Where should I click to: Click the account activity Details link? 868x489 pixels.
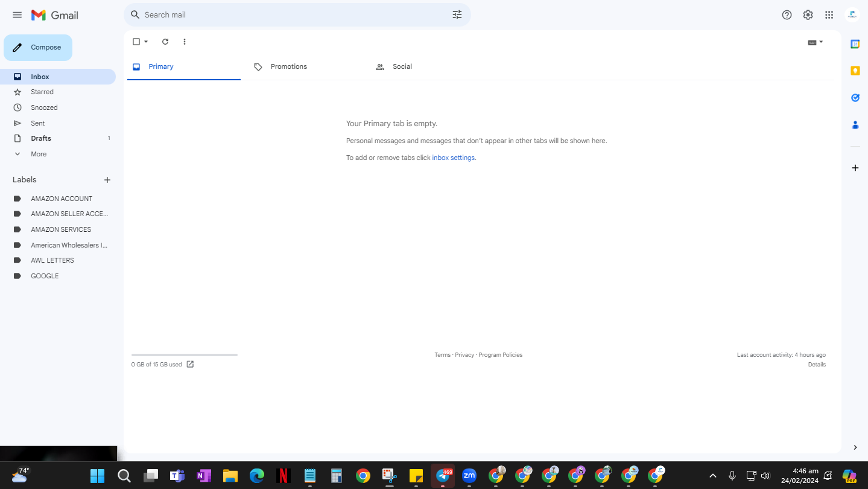pos(817,365)
